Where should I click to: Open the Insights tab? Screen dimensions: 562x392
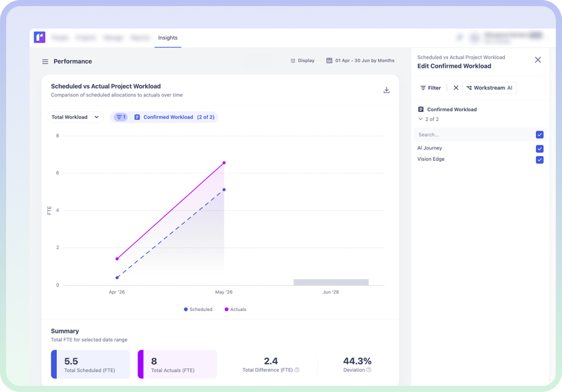[x=168, y=38]
